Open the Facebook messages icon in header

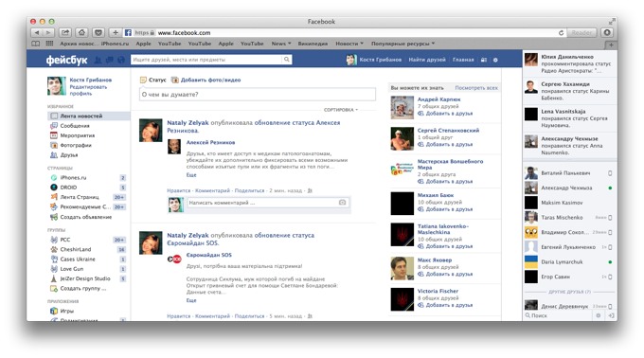109,60
